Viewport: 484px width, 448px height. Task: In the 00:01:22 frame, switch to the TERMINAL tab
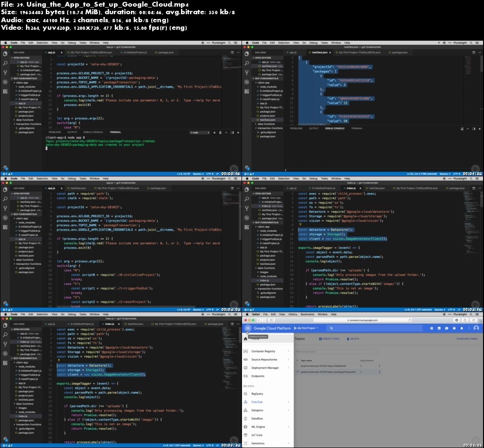point(356,128)
